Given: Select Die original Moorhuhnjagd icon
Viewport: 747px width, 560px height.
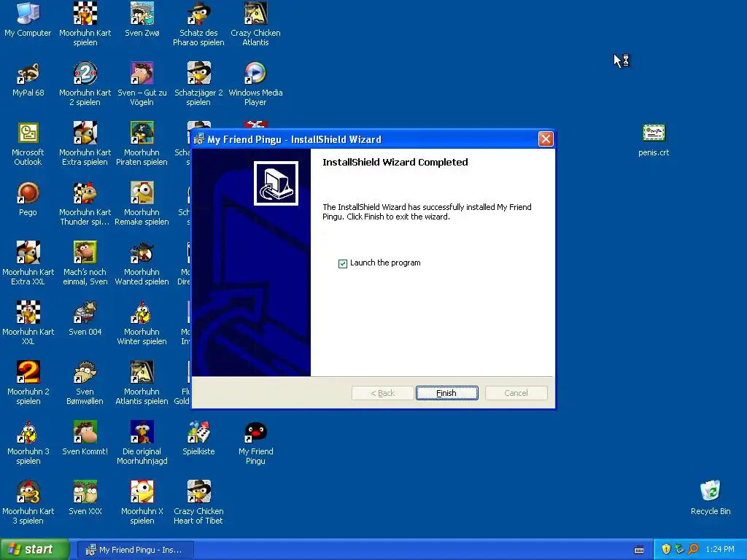Looking at the screenshot, I should click(142, 443).
